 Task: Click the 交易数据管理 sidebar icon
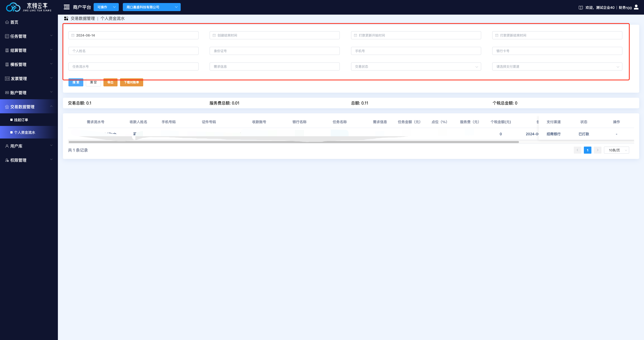7,107
